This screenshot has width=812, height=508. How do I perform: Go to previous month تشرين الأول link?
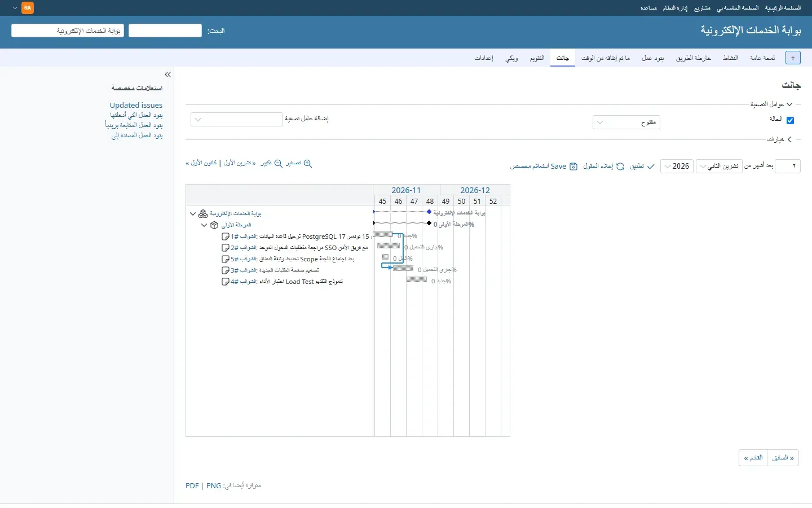(x=240, y=163)
